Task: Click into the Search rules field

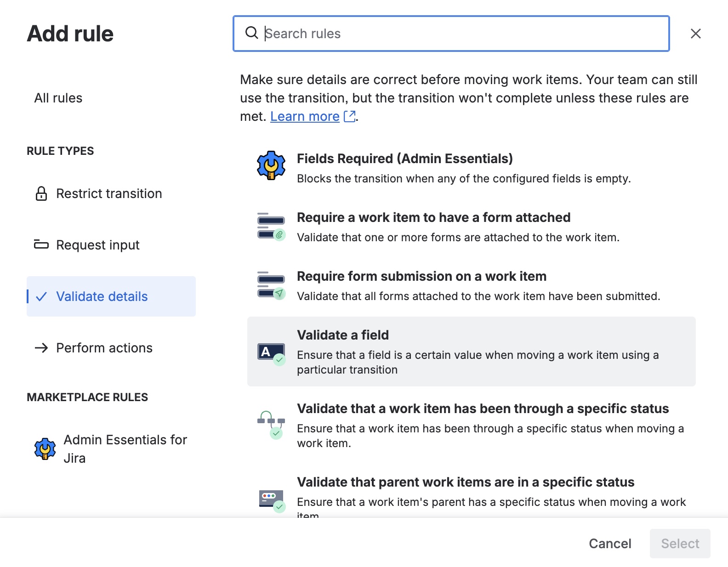Action: 451,34
